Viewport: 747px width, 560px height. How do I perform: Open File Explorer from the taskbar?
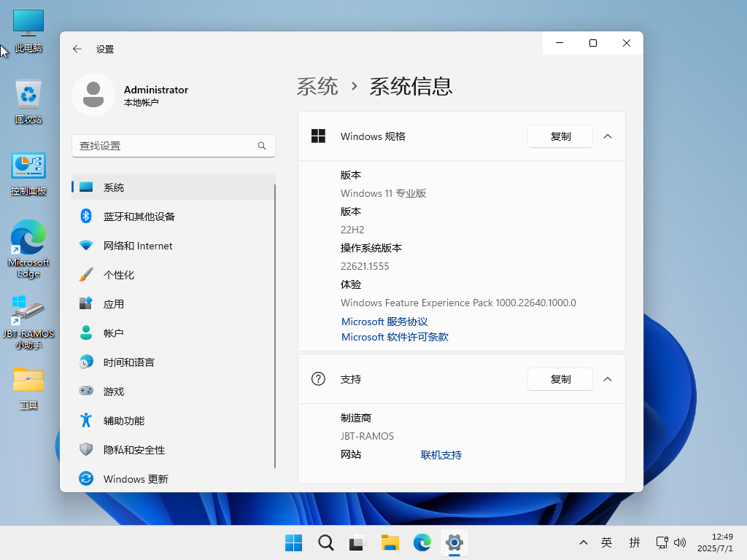pos(390,542)
